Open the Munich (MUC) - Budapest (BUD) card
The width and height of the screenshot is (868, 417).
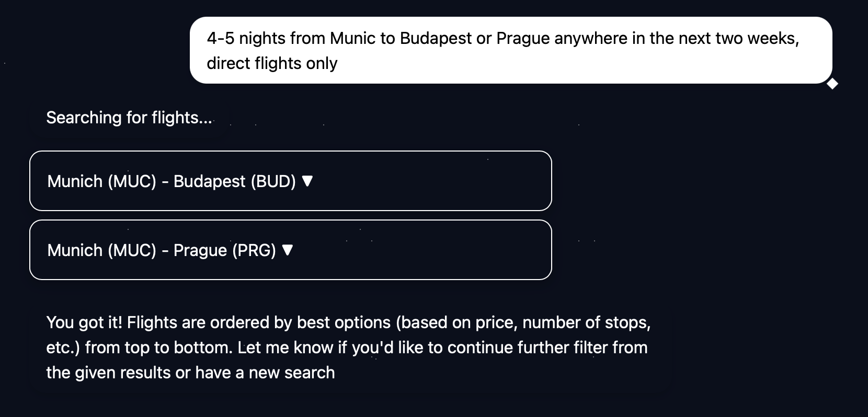(291, 181)
